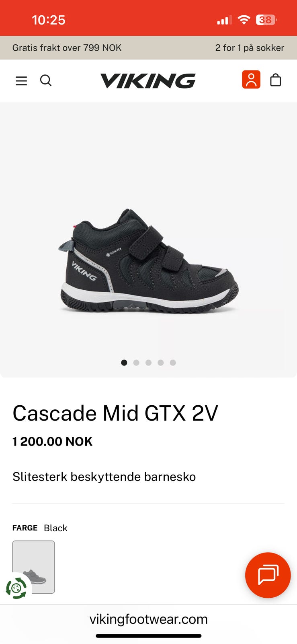Tap the green cookie settings badge

pos(16,588)
